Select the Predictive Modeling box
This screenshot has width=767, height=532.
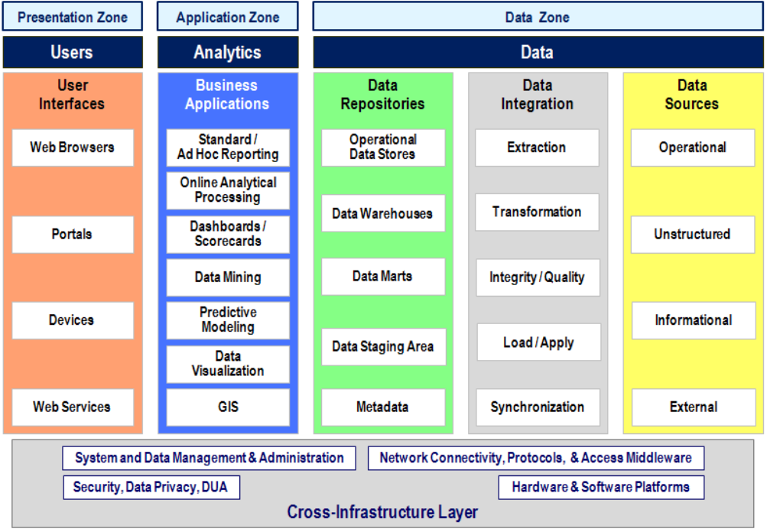228,320
